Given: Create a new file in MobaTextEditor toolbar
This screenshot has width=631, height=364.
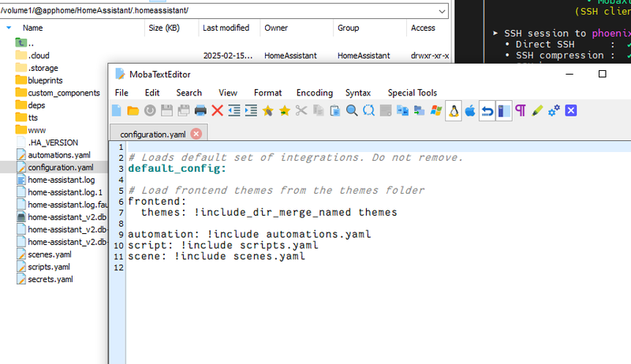Looking at the screenshot, I should [x=116, y=110].
